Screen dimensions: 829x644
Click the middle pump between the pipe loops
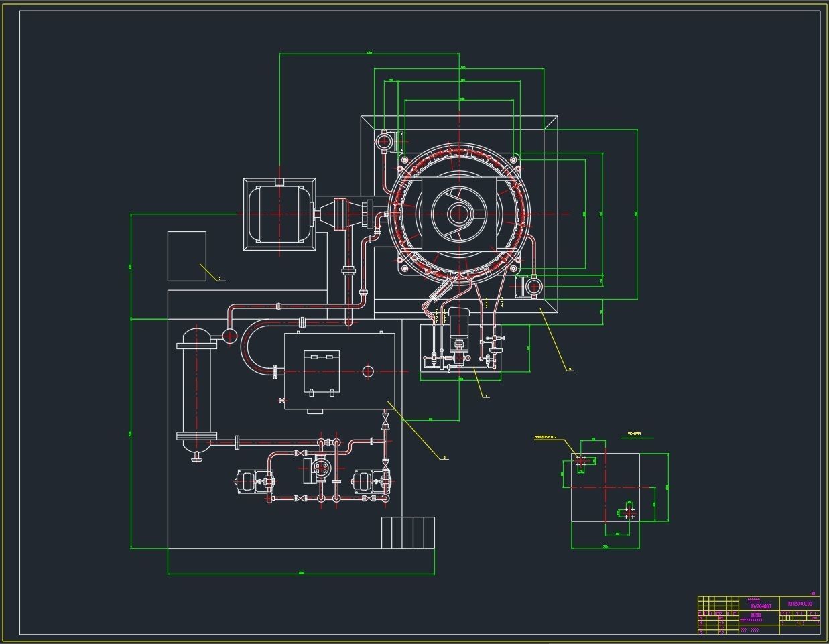pos(319,469)
